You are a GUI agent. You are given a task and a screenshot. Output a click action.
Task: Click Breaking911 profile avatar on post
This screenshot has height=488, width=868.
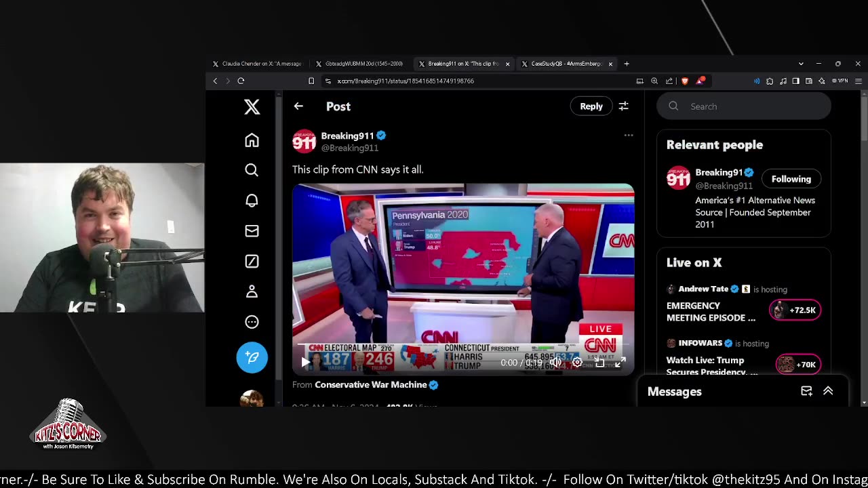304,141
